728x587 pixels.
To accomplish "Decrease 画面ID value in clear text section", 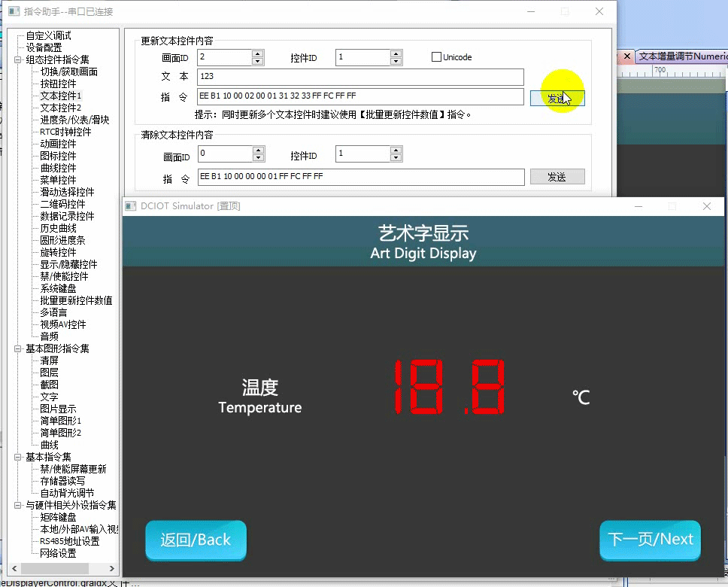I will click(259, 157).
